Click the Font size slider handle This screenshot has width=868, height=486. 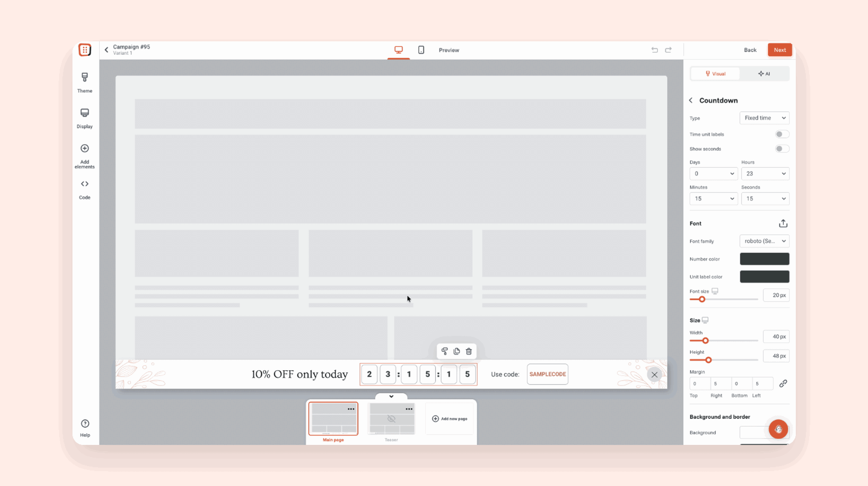702,299
